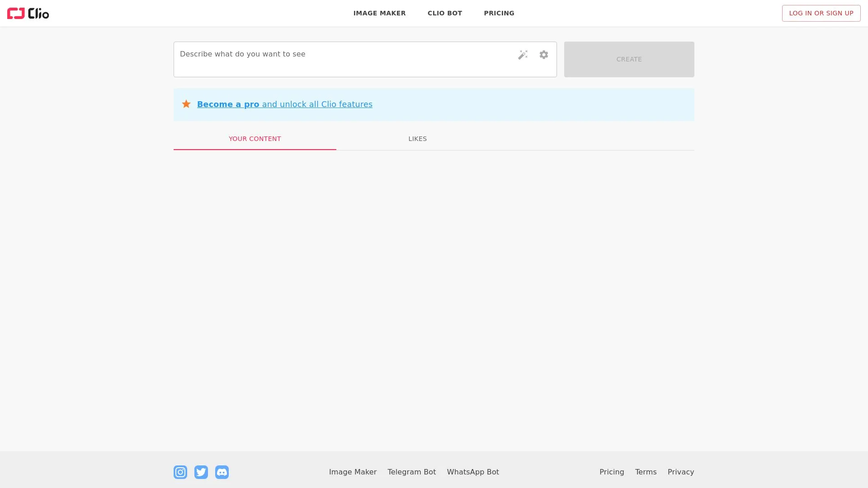Click the Clio logo in header

tap(28, 14)
